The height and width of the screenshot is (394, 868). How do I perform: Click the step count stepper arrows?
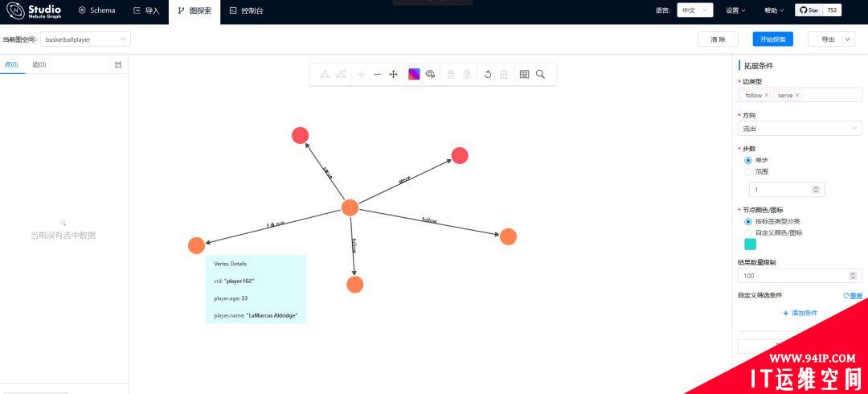pos(816,190)
